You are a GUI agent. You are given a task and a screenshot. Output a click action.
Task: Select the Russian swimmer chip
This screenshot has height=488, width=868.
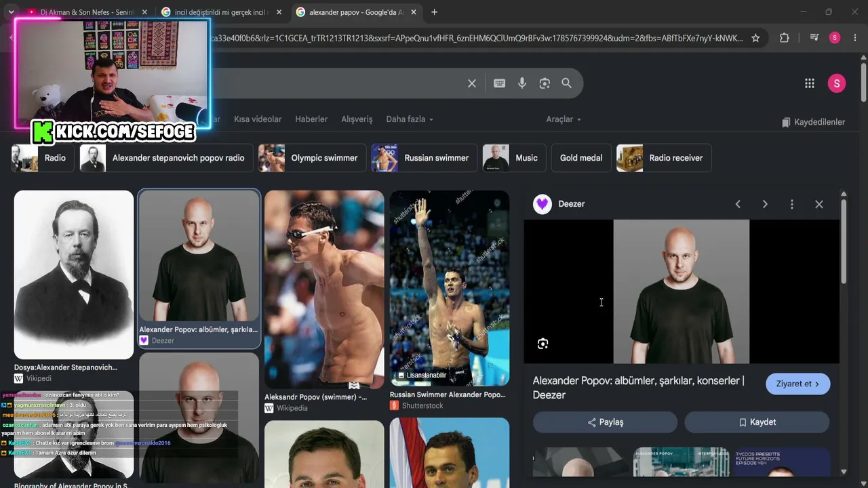click(425, 158)
